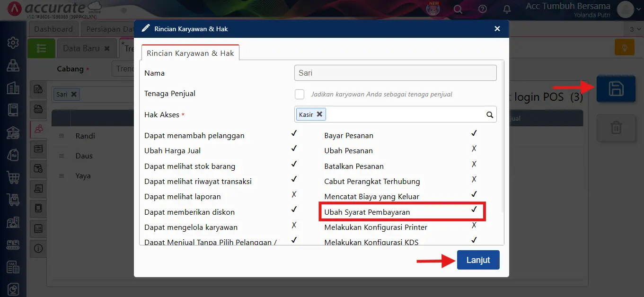Select the Rincian Karyawan & Hak tab
This screenshot has width=644, height=297.
point(190,53)
